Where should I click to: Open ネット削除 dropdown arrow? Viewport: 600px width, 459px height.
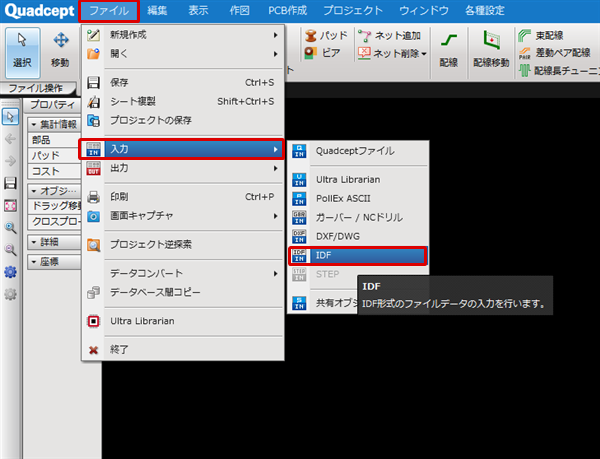pyautogui.click(x=424, y=54)
